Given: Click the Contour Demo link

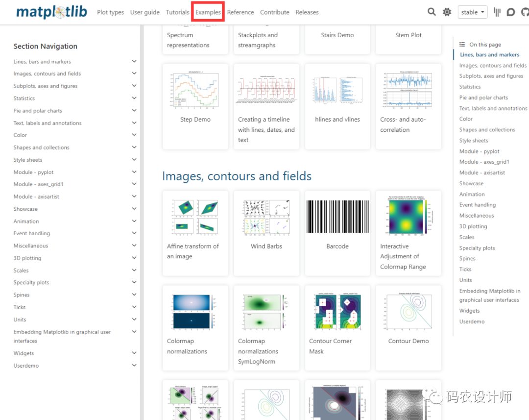Looking at the screenshot, I should point(409,341).
